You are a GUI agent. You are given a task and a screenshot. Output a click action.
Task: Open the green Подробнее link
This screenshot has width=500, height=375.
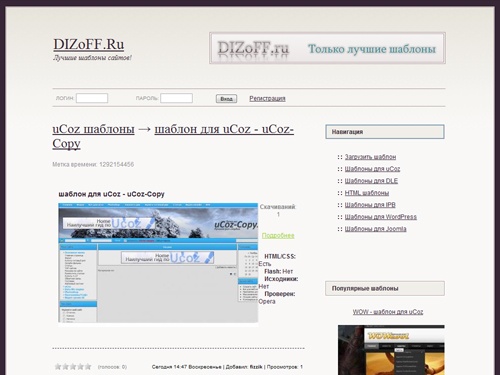pos(278,236)
